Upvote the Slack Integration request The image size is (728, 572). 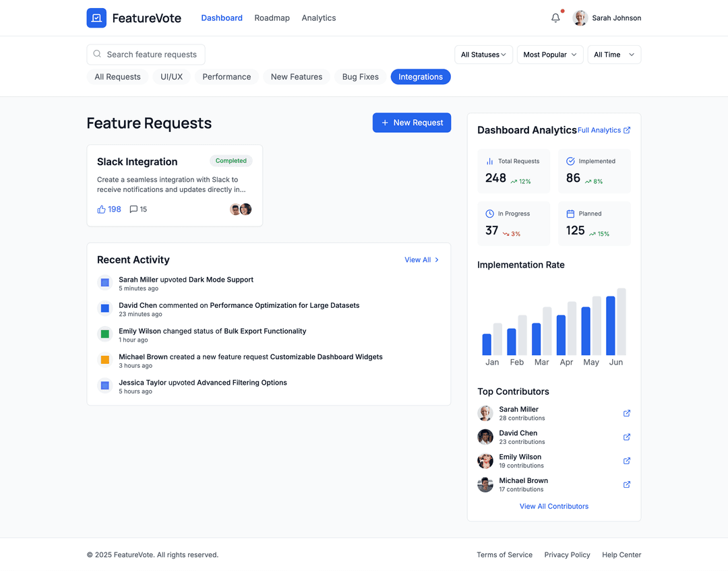pos(109,210)
